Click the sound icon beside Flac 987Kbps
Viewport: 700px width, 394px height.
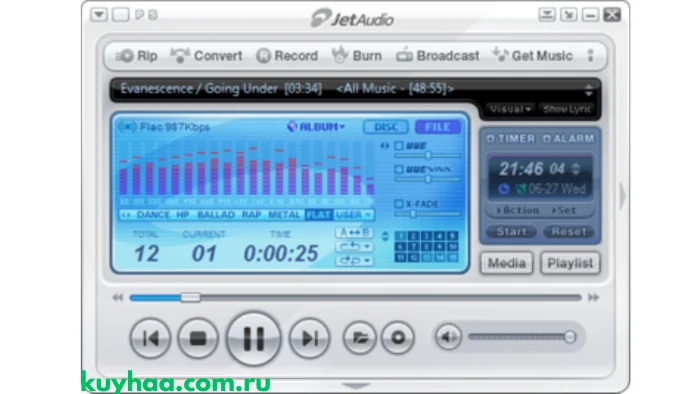point(127,127)
